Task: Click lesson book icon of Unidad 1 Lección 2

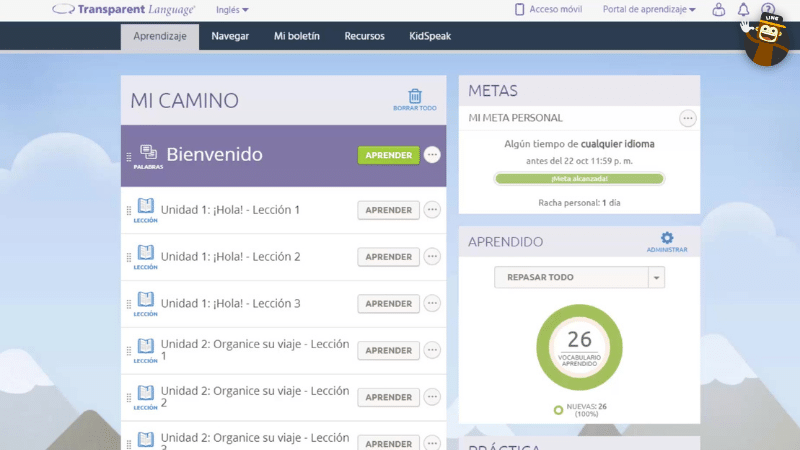Action: coord(145,257)
